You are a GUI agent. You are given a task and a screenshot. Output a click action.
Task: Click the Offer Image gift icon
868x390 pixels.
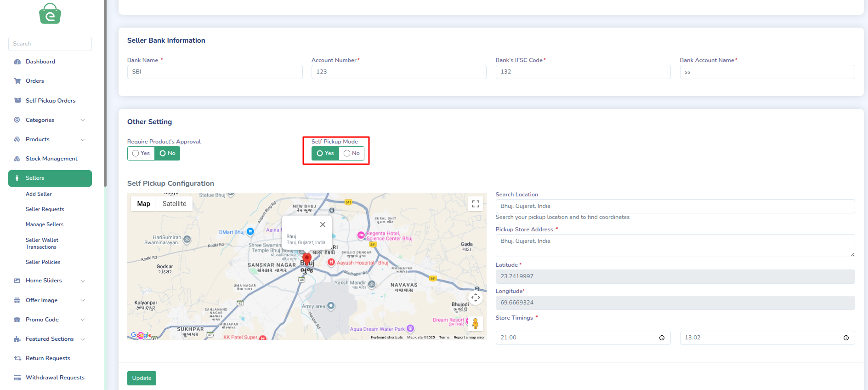tap(17, 300)
